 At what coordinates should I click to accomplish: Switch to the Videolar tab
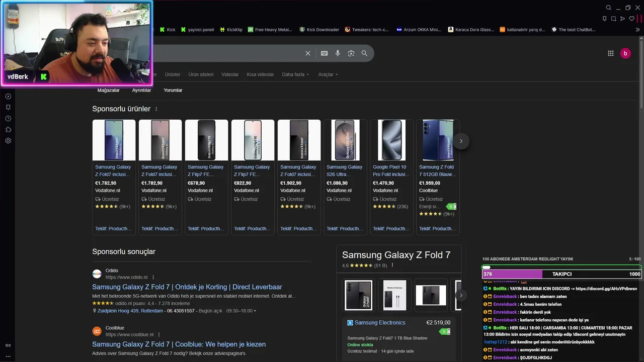[x=230, y=74]
